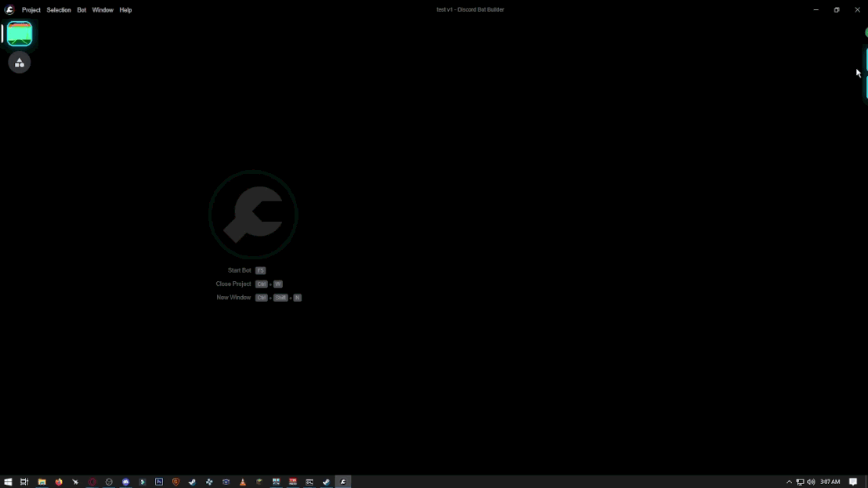868x488 pixels.
Task: Open Task View from the taskbar
Action: (x=24, y=482)
